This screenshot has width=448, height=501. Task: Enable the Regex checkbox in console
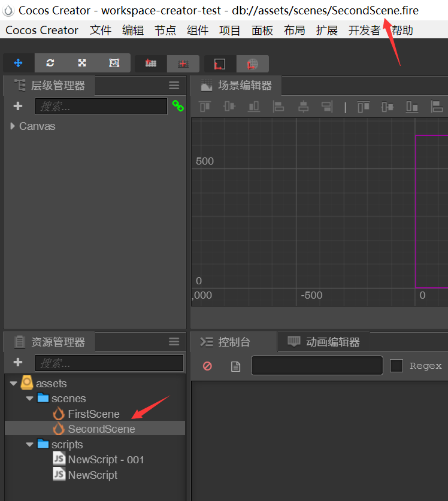click(396, 366)
